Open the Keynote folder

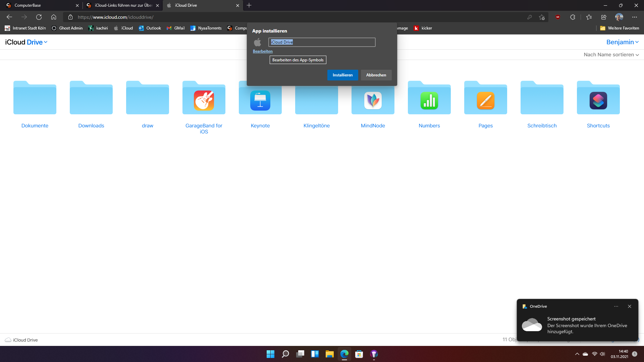point(260,101)
